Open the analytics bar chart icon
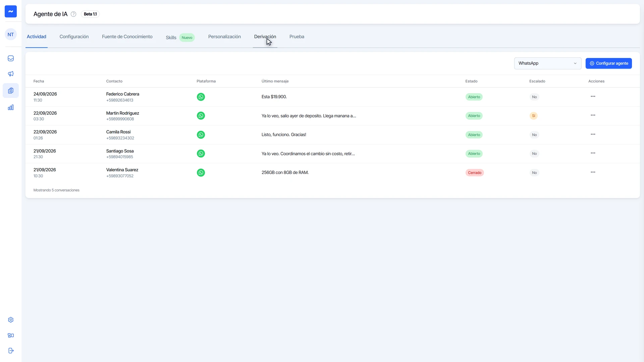Viewport: 644px width, 362px height. (11, 107)
